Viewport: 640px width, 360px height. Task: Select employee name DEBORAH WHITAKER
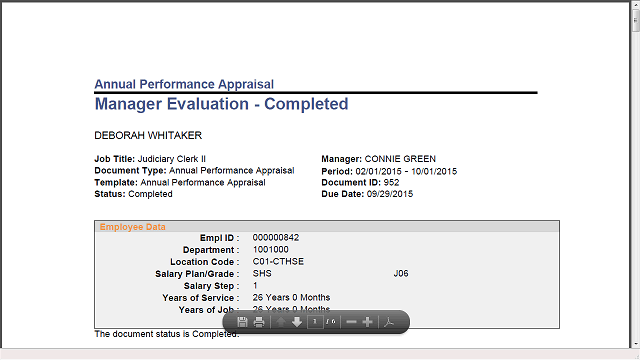[148, 136]
